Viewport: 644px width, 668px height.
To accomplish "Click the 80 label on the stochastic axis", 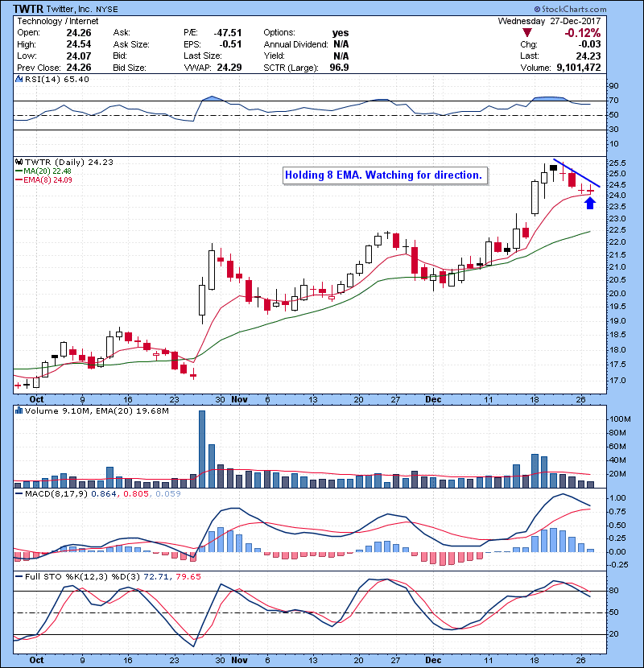I will (x=614, y=591).
